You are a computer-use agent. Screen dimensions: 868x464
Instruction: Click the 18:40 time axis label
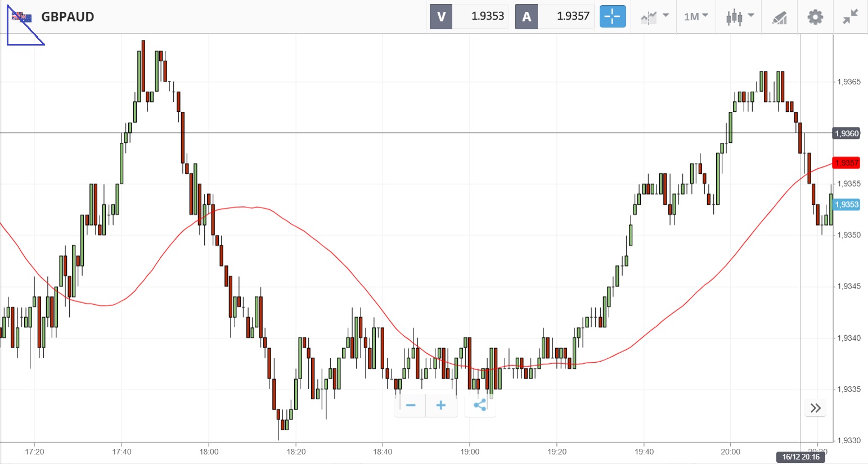pyautogui.click(x=383, y=452)
